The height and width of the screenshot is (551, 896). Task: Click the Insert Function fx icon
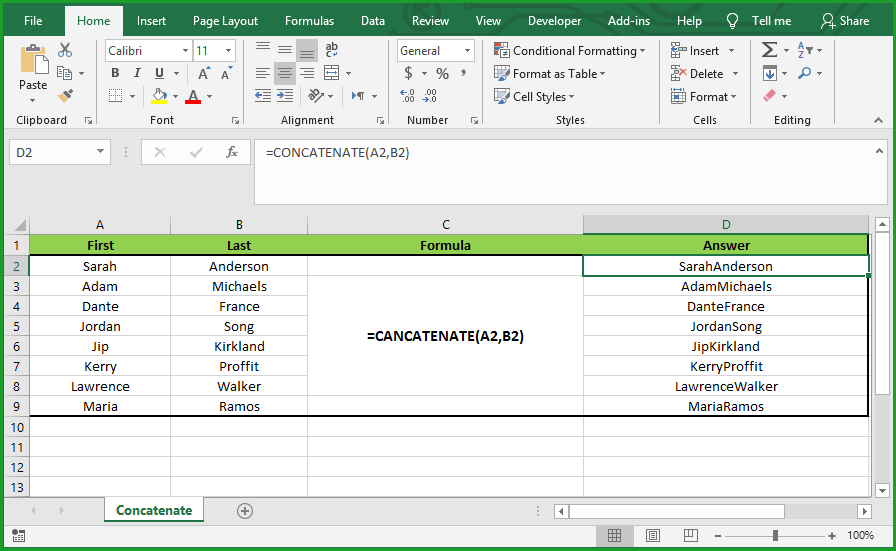click(x=232, y=152)
